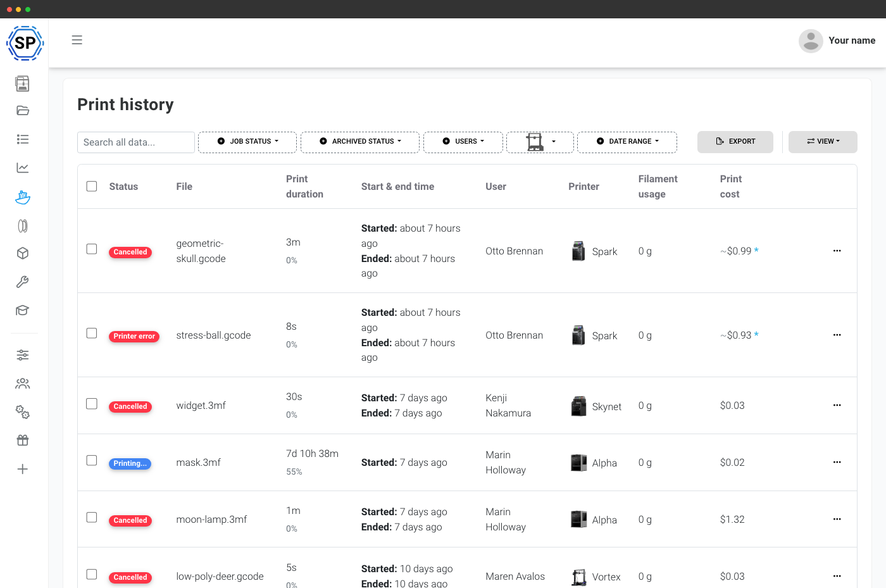Click the Print cost column header
The width and height of the screenshot is (886, 588).
731,187
